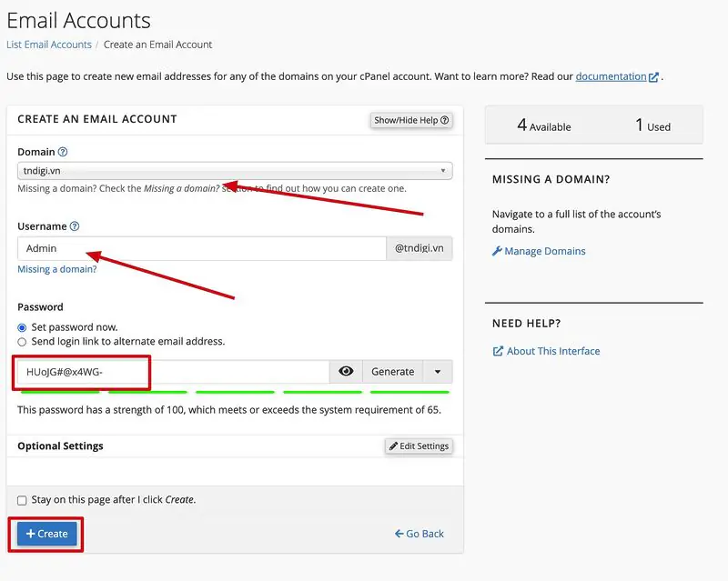
Task: Click the Generate password button
Action: [393, 372]
